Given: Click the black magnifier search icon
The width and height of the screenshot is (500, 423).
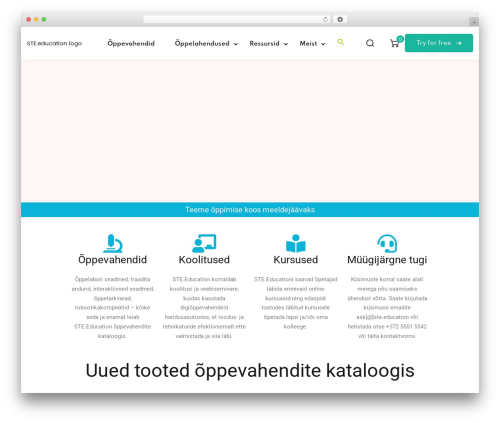Looking at the screenshot, I should (370, 43).
